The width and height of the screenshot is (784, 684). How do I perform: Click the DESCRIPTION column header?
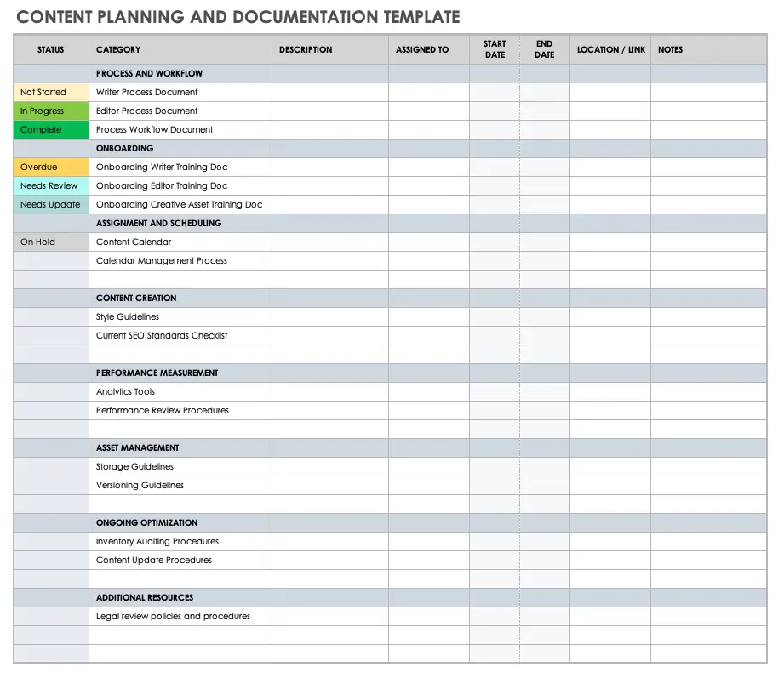coord(330,49)
